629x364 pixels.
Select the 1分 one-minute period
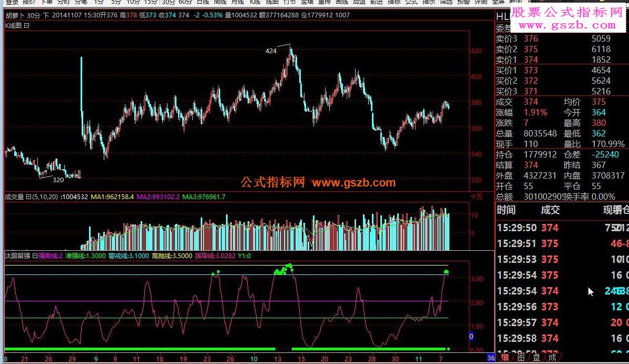pyautogui.click(x=99, y=2)
